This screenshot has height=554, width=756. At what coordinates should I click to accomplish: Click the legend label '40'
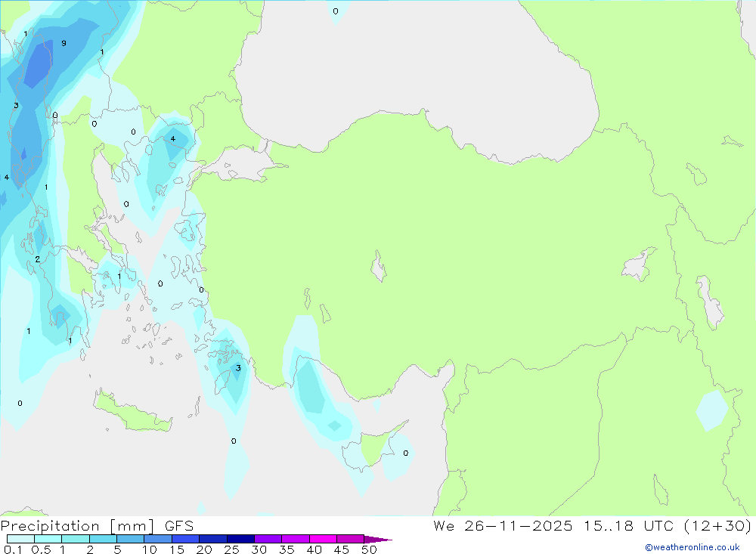(314, 549)
